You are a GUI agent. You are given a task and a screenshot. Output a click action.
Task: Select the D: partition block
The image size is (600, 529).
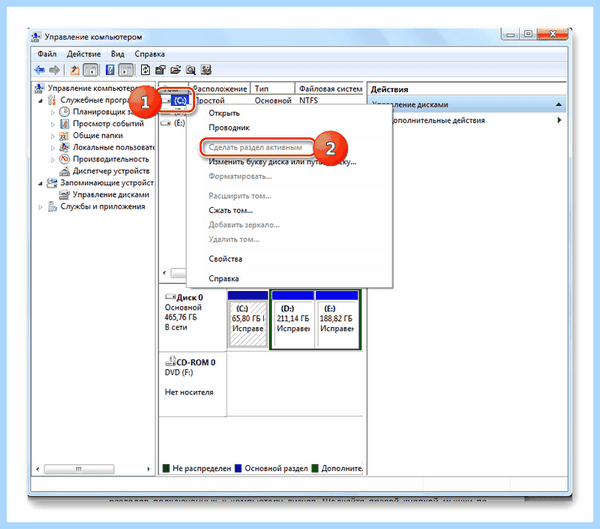click(x=292, y=320)
